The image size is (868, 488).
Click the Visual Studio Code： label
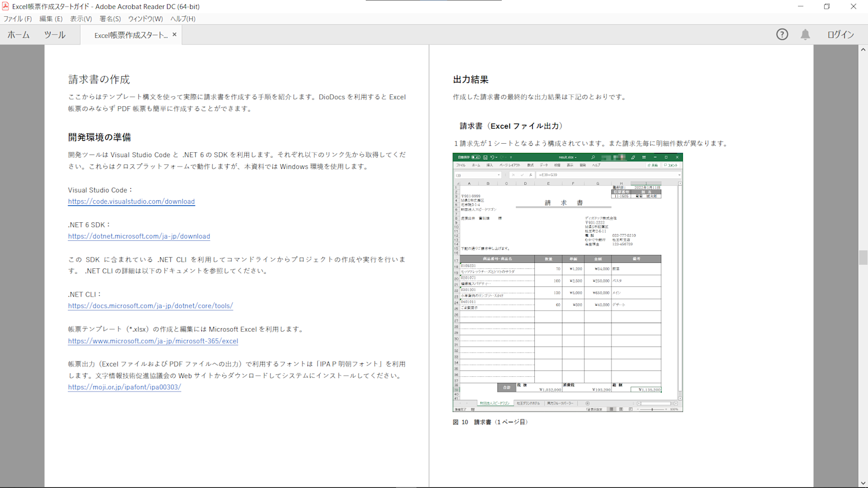click(100, 190)
